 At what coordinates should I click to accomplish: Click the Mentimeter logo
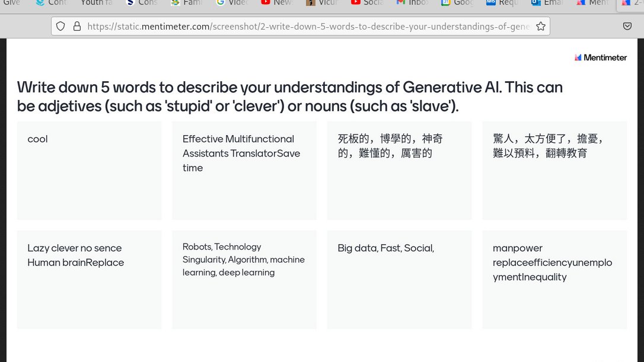601,57
